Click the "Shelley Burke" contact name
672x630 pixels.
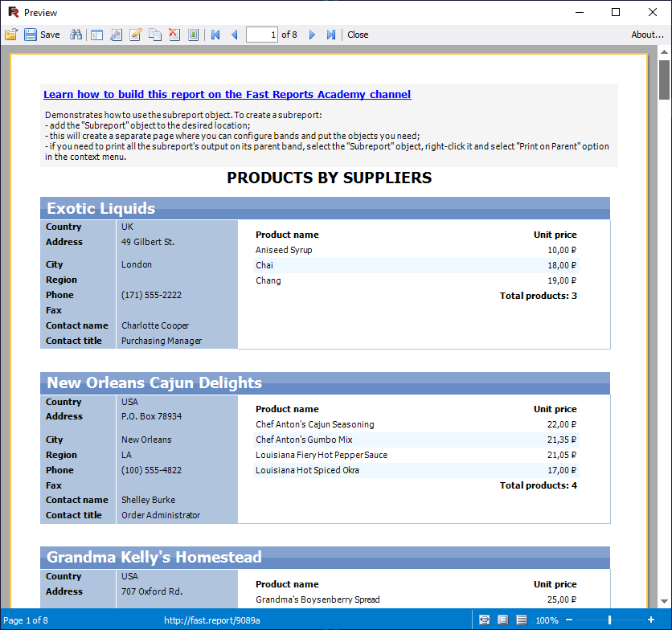coord(148,500)
